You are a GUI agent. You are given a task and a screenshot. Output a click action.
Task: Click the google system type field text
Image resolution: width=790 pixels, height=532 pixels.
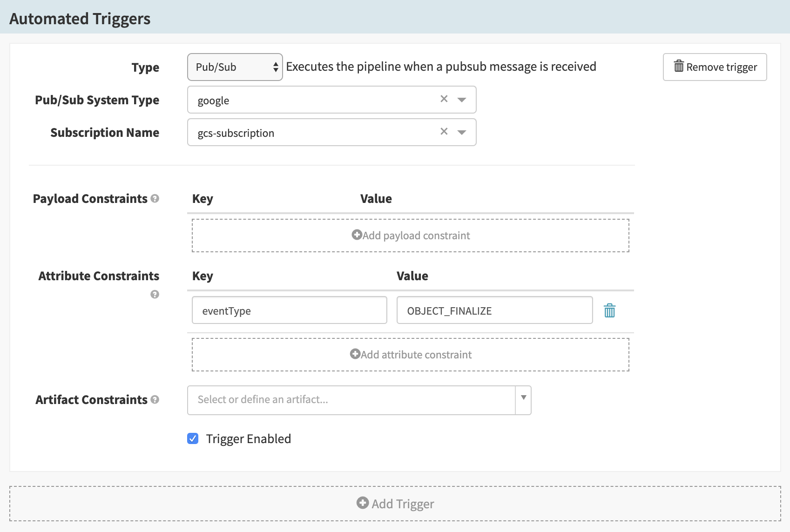214,101
